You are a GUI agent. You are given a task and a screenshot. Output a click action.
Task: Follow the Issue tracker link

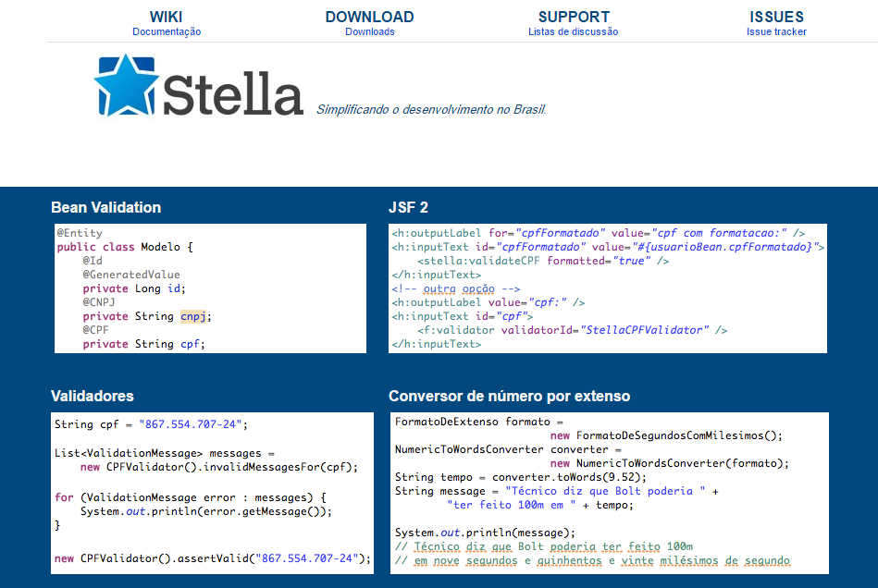tap(776, 31)
